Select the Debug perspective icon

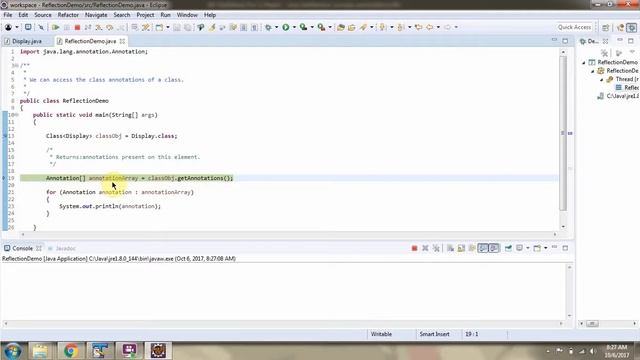632,27
